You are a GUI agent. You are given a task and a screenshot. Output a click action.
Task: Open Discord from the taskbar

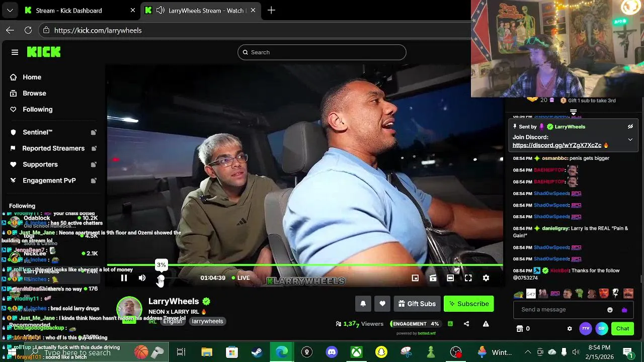coord(332,352)
